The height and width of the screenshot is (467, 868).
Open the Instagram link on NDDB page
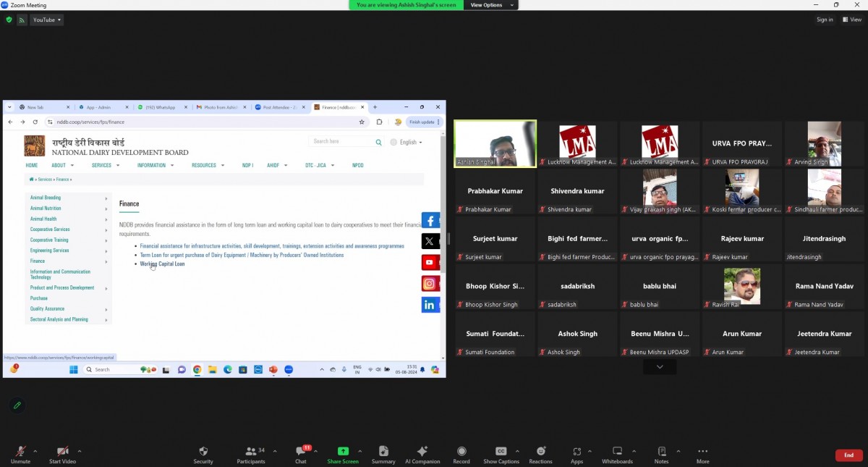point(430,284)
